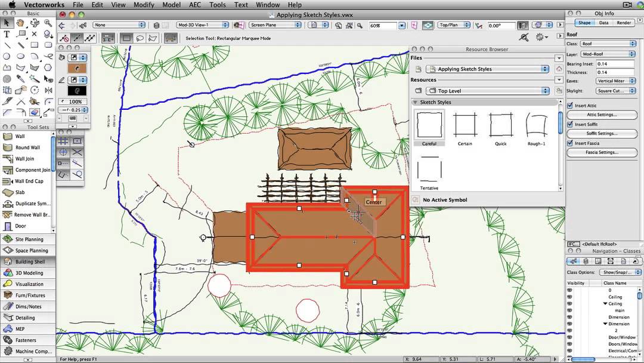Open the Visualization tool set
Viewport: 644px width, 363px height.
point(28,284)
